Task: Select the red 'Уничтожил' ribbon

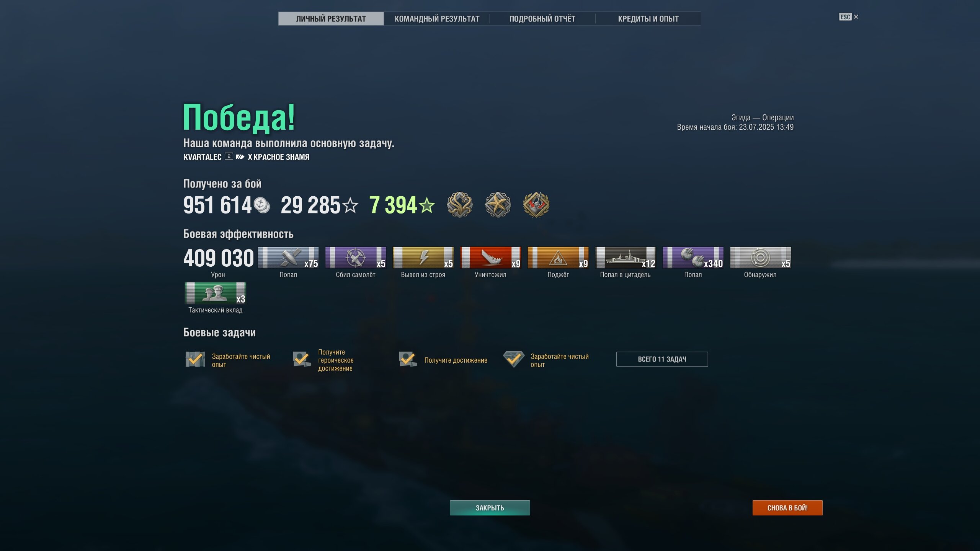Action: [490, 258]
